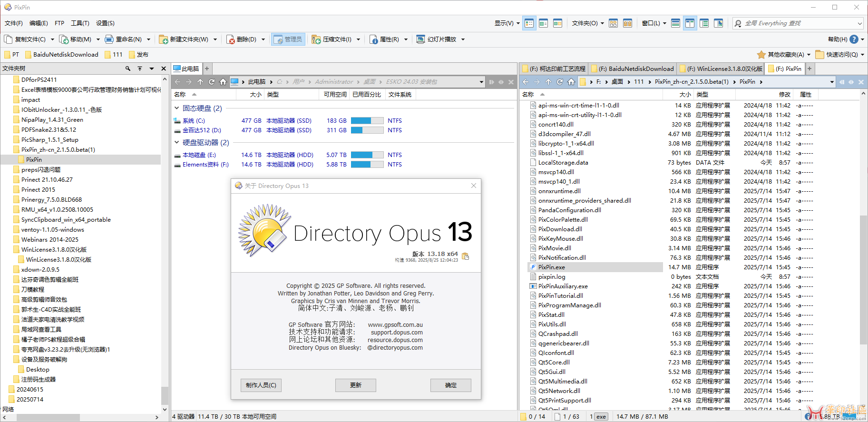Open the blue Help question mark icon
This screenshot has height=422, width=868.
pyautogui.click(x=854, y=39)
